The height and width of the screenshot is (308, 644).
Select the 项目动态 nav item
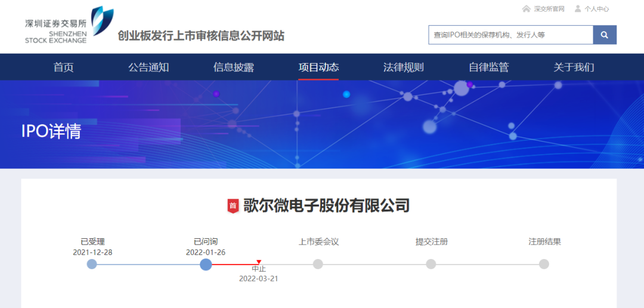pyautogui.click(x=318, y=67)
